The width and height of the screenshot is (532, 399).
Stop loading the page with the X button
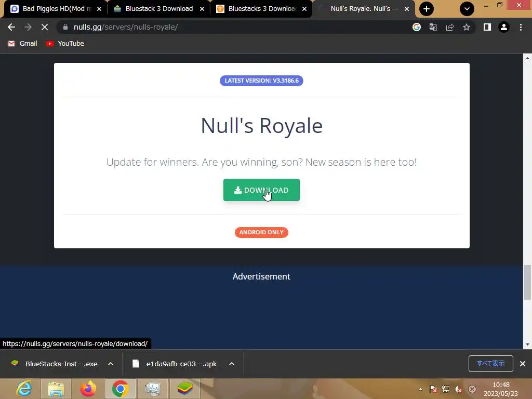click(x=45, y=27)
